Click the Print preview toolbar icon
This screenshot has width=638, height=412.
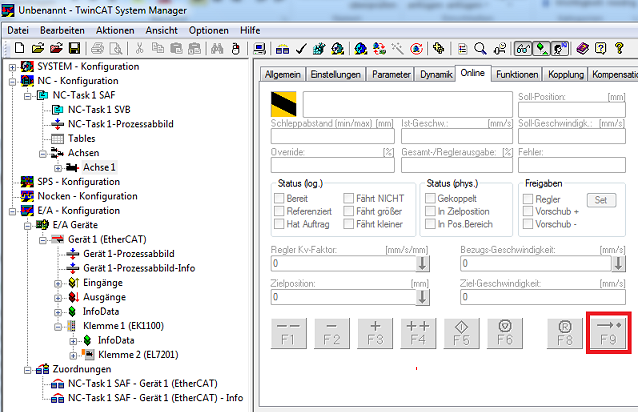coord(116,49)
